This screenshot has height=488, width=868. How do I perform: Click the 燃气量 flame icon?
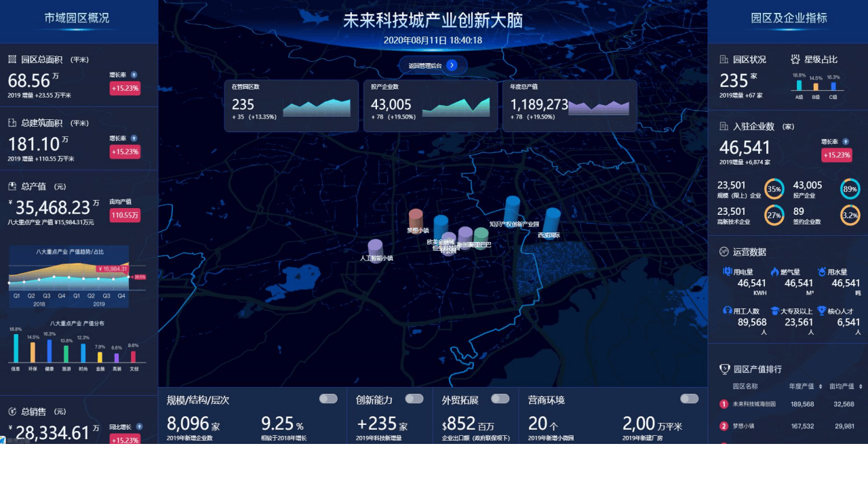[774, 272]
